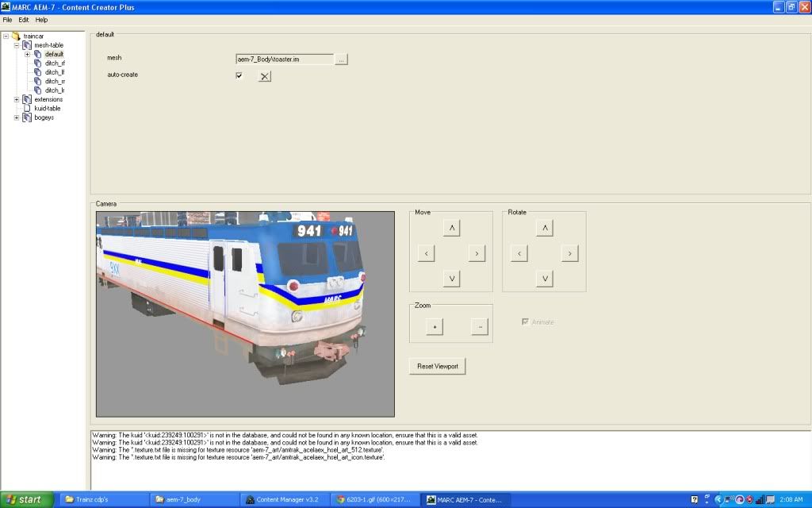The width and height of the screenshot is (812, 508).
Task: Rotate camera down
Action: (x=545, y=279)
